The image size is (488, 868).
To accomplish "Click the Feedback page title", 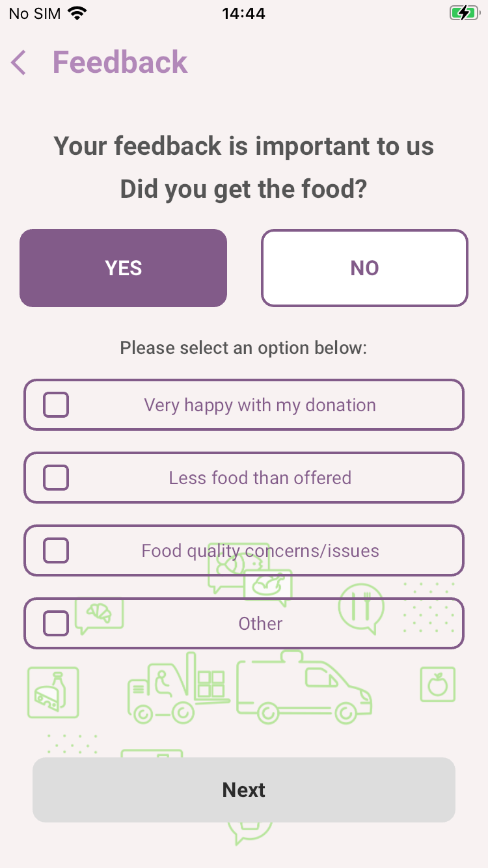I will (x=120, y=62).
